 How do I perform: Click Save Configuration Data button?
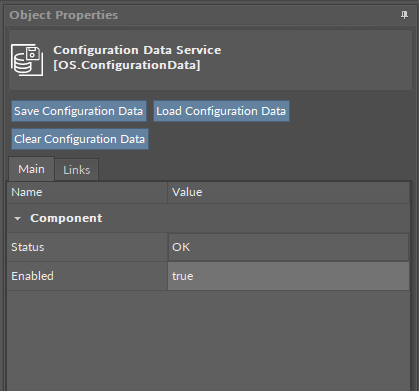click(79, 111)
